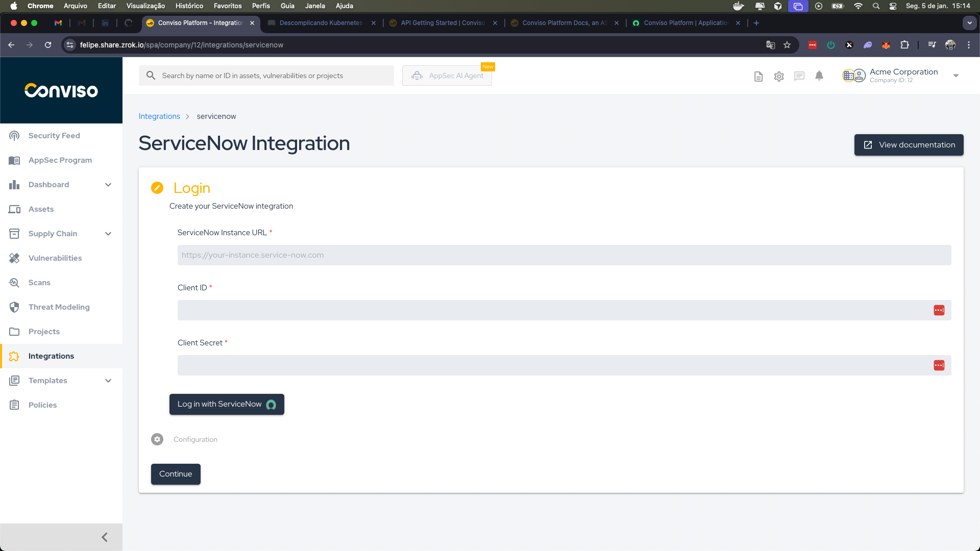The image size is (980, 551).
Task: Collapse the sidebar with the bottom chevron
Action: 104,537
